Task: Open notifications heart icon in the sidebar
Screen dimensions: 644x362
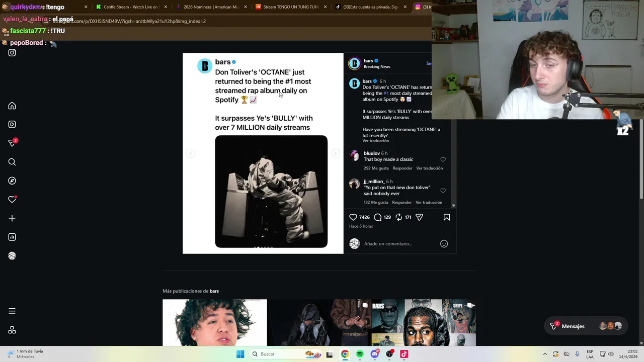Action: point(12,200)
